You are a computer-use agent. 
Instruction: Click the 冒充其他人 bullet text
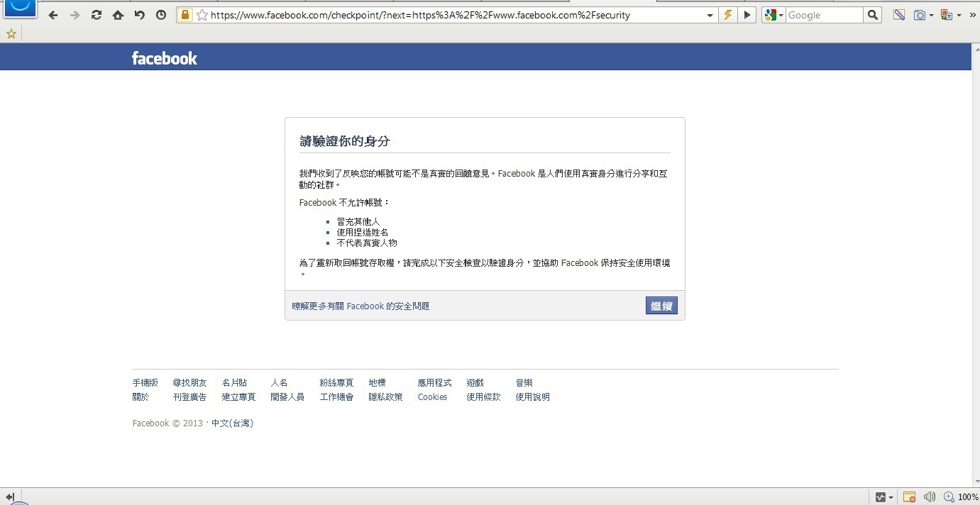click(x=358, y=222)
